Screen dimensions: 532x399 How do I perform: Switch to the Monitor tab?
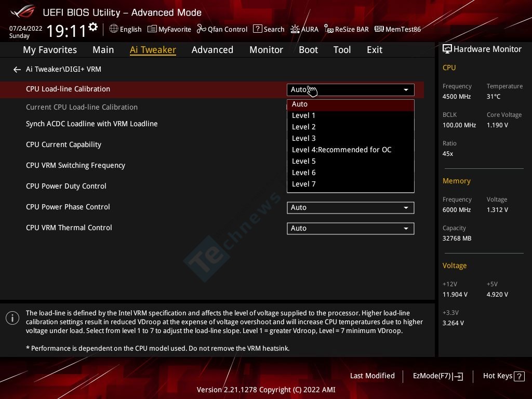266,50
